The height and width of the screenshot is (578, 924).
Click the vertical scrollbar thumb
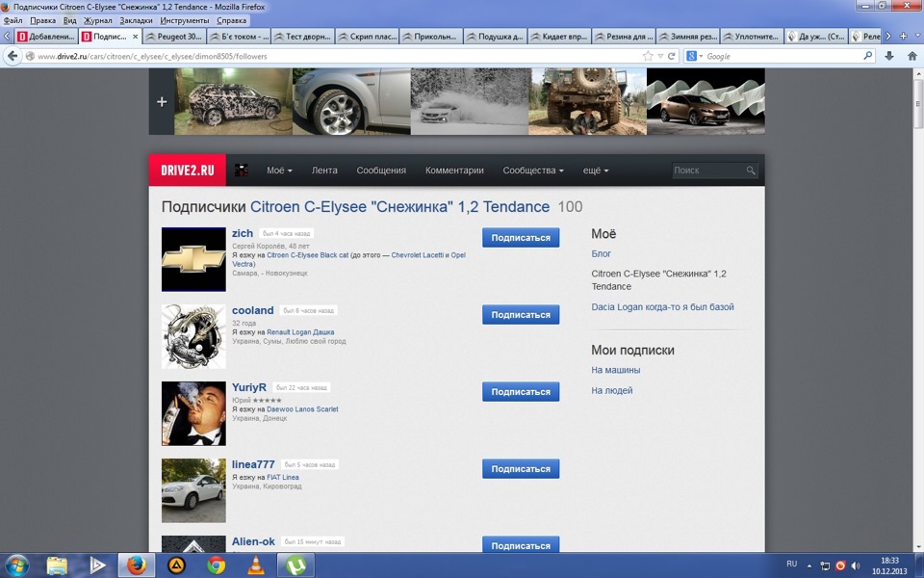(x=918, y=103)
